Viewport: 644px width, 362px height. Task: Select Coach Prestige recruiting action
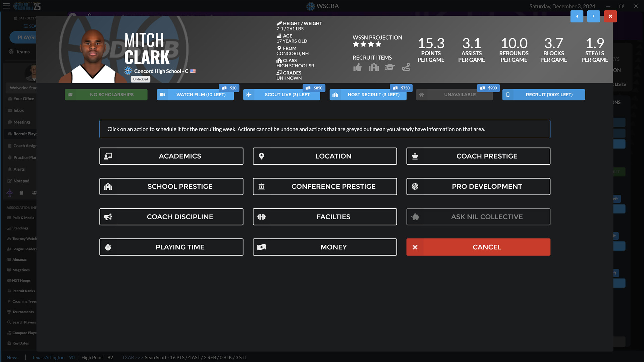click(x=478, y=156)
